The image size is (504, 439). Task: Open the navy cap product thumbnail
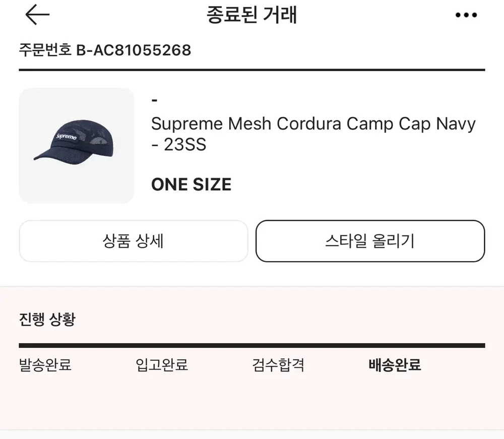pos(77,146)
